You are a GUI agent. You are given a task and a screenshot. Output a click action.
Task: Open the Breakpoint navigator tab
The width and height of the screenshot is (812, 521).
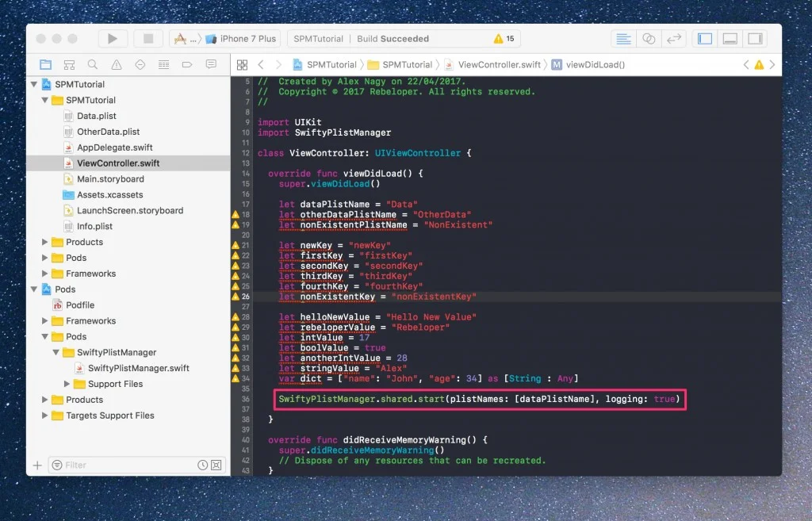pyautogui.click(x=187, y=65)
